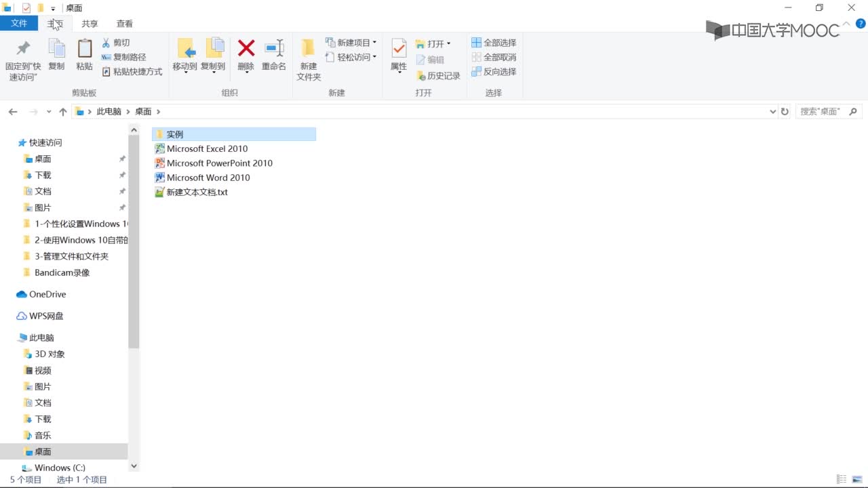Screen dimensions: 868x488
Task: Go up one folder level
Action: (x=63, y=111)
